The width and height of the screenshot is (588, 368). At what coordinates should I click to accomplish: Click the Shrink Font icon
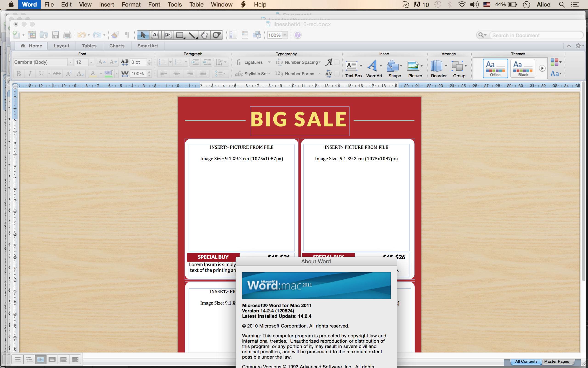[113, 62]
